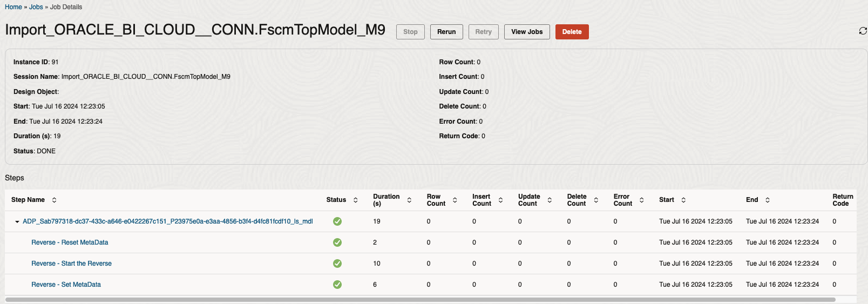868x304 pixels.
Task: Click green status check for Set MetaData
Action: (x=337, y=285)
